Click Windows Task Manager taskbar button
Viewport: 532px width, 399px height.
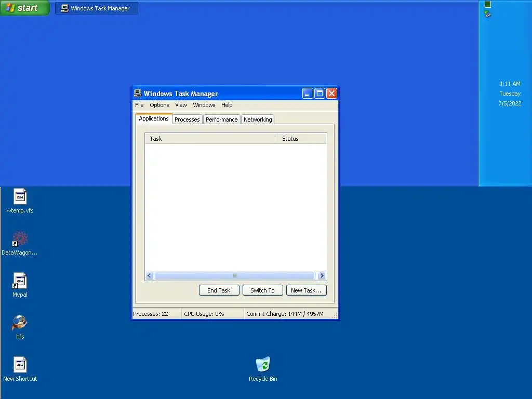96,8
